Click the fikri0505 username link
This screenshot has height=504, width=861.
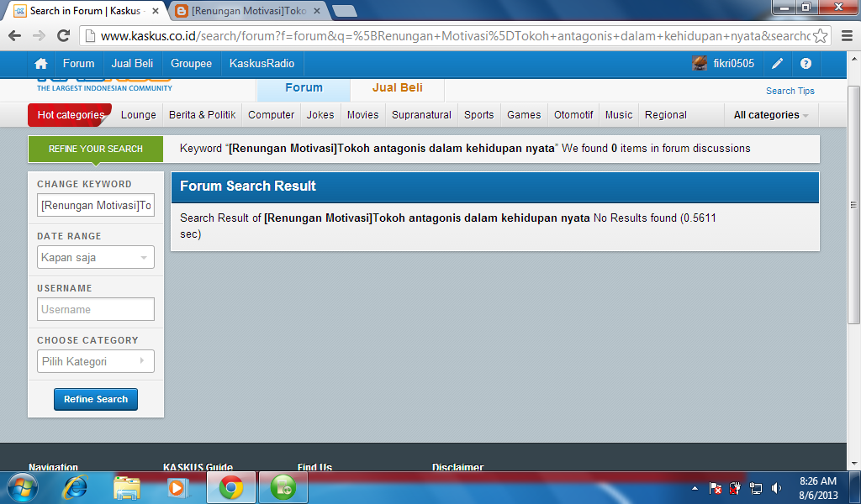[x=733, y=64]
